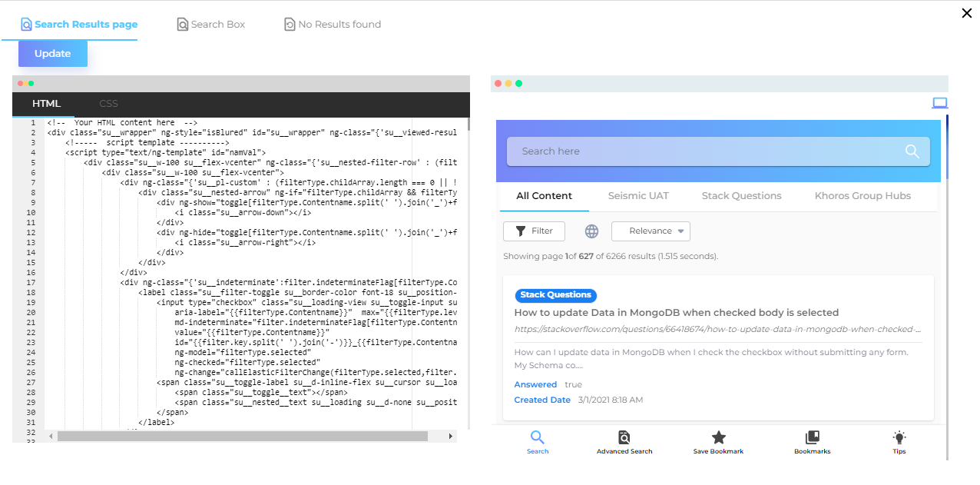The height and width of the screenshot is (485, 980).
Task: Close the dialog with the X
Action: (967, 13)
